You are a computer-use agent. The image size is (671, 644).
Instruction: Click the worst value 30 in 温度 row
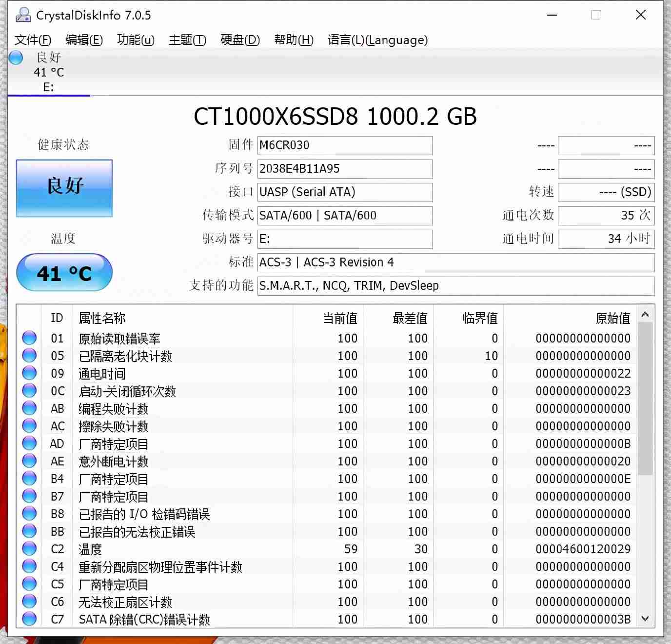click(421, 549)
